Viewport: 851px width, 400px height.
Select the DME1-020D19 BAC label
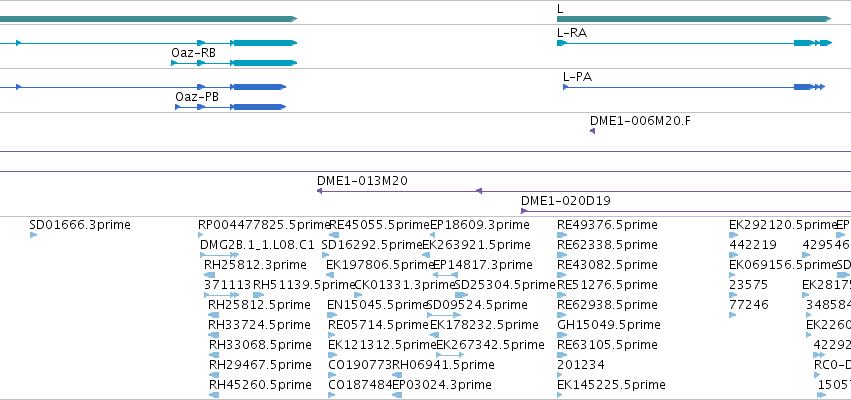(566, 201)
